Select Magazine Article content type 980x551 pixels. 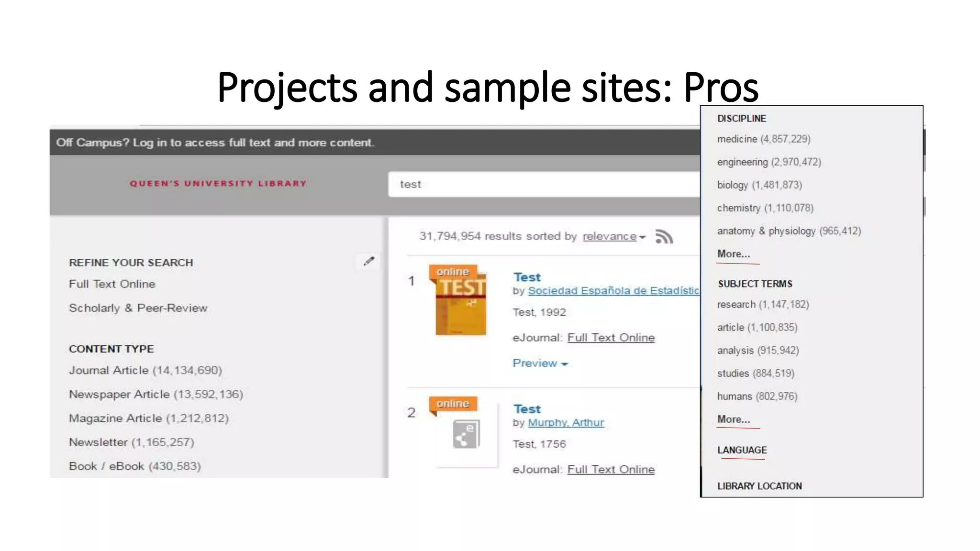point(149,419)
